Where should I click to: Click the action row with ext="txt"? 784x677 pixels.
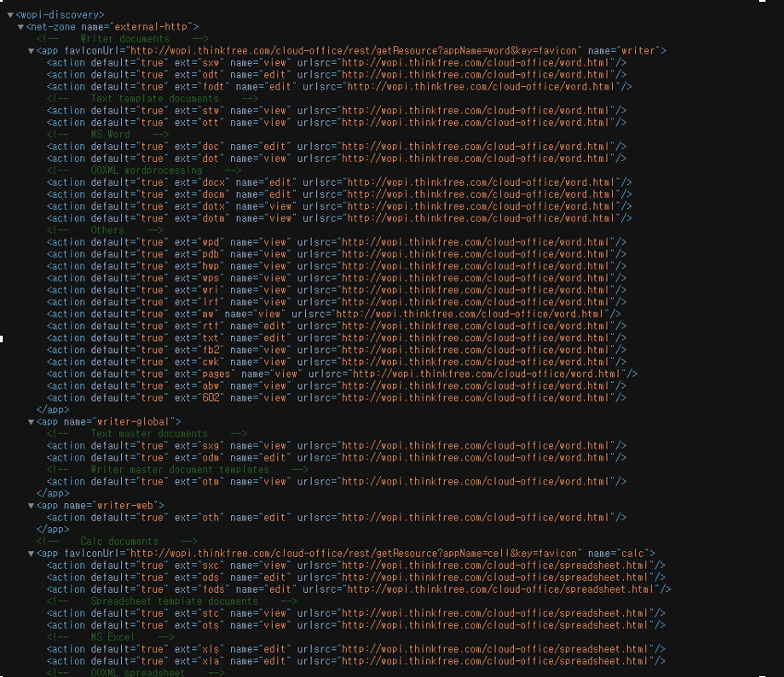337,339
